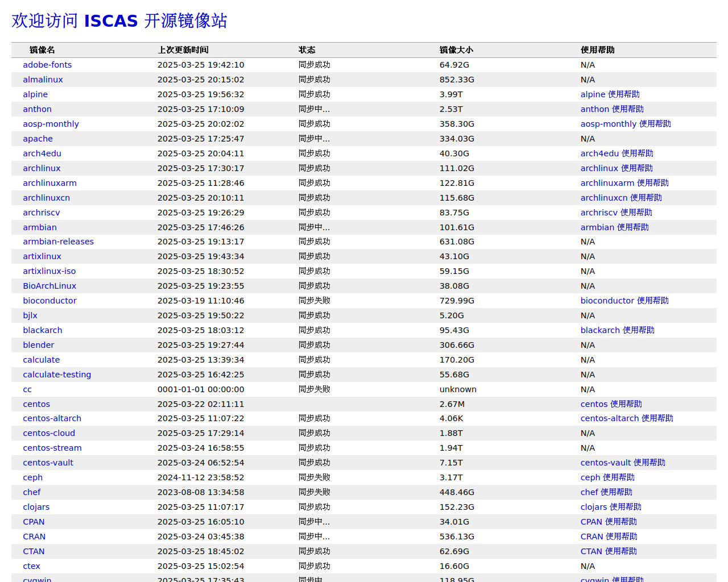Open the centos-cloud mirror link

49,433
